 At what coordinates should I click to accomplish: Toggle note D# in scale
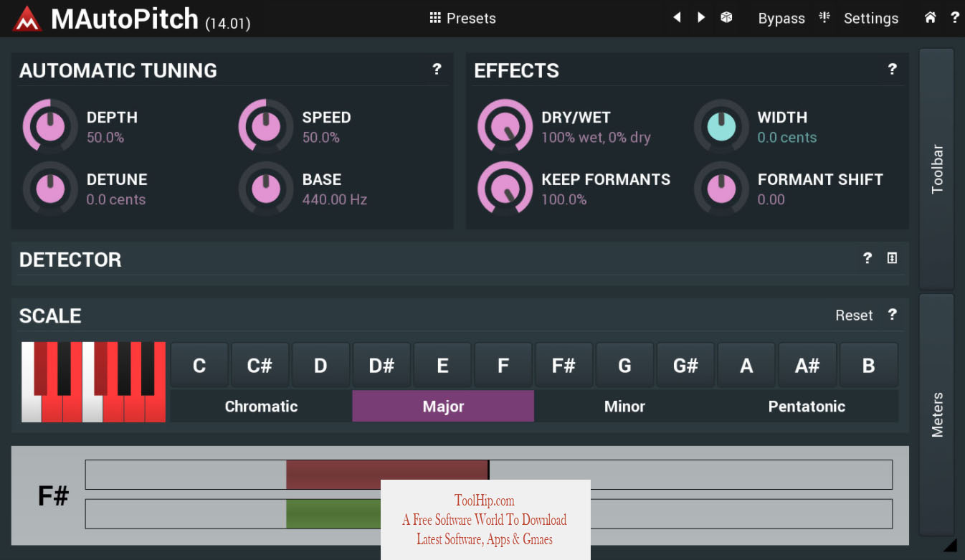point(381,366)
